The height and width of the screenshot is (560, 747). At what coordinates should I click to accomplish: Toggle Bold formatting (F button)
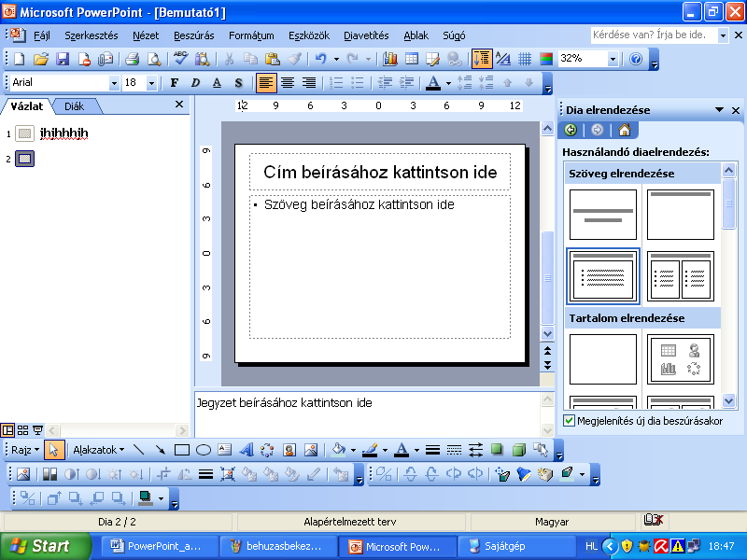tap(175, 83)
